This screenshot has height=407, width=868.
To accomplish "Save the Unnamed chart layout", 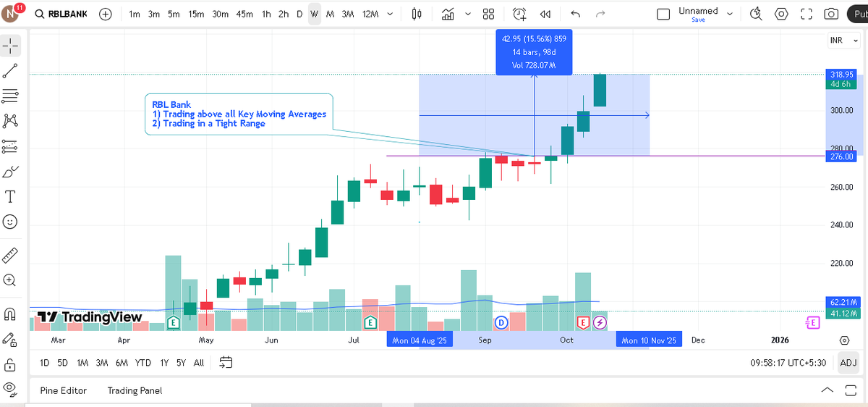I will [x=698, y=20].
